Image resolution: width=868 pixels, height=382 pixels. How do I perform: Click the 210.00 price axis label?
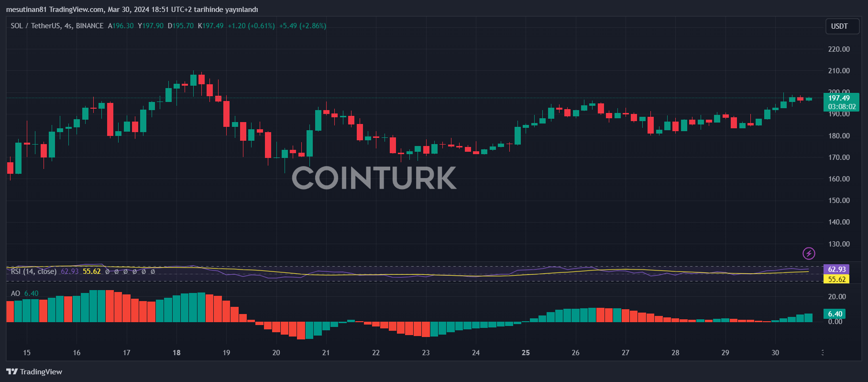point(839,71)
